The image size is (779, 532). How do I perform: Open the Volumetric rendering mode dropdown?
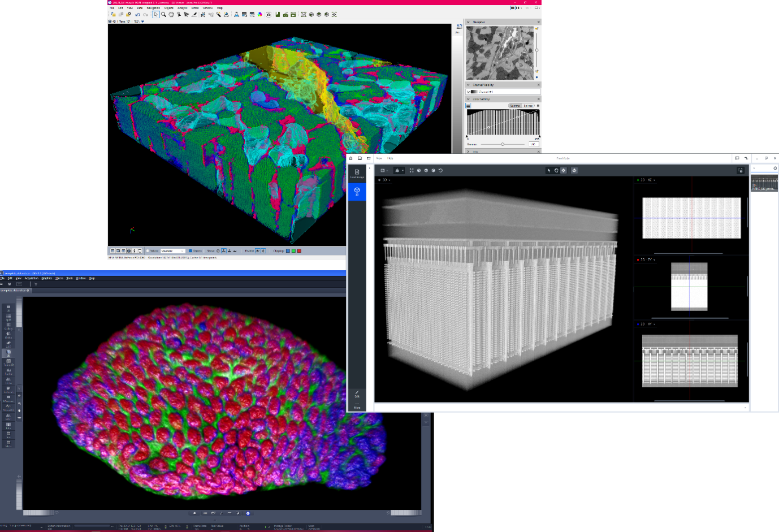(181, 250)
